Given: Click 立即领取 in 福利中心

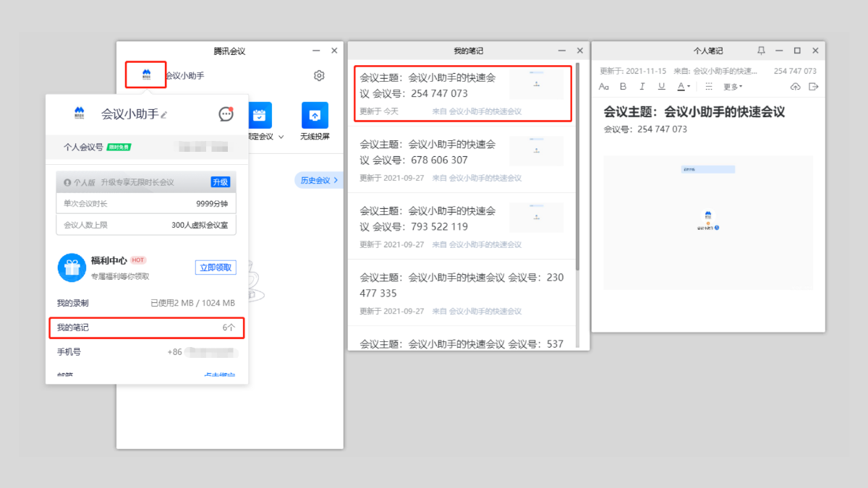Looking at the screenshot, I should coord(216,267).
